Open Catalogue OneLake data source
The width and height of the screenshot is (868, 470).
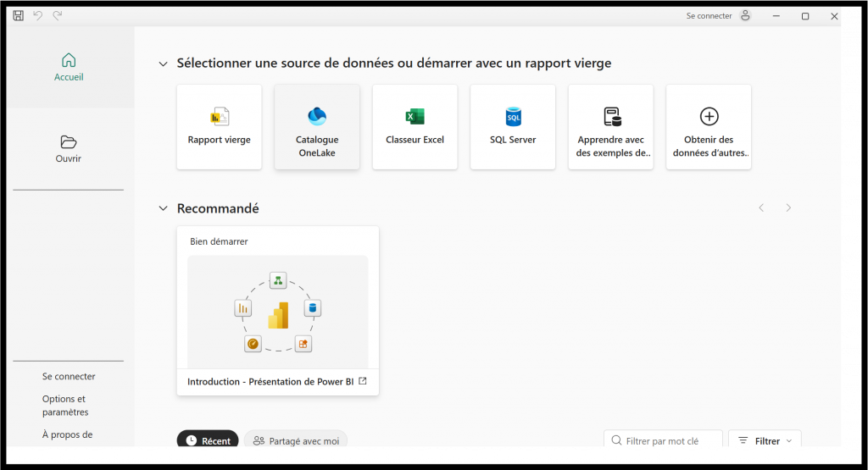[x=317, y=127]
